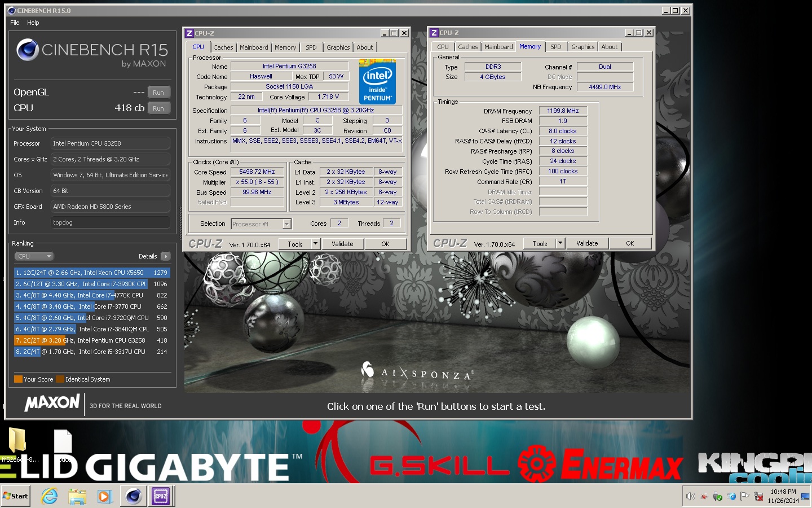
Task: Click Tools button in left CPU-Z
Action: [295, 244]
